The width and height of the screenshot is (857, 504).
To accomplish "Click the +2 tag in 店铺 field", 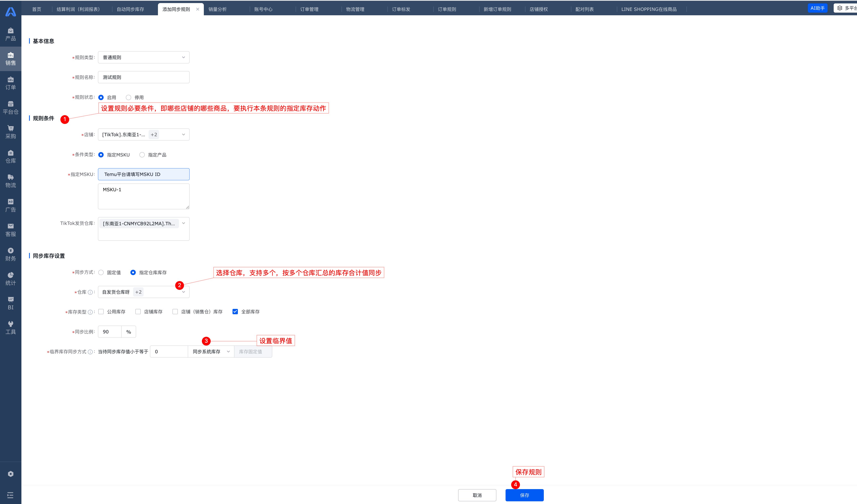I will tap(154, 135).
